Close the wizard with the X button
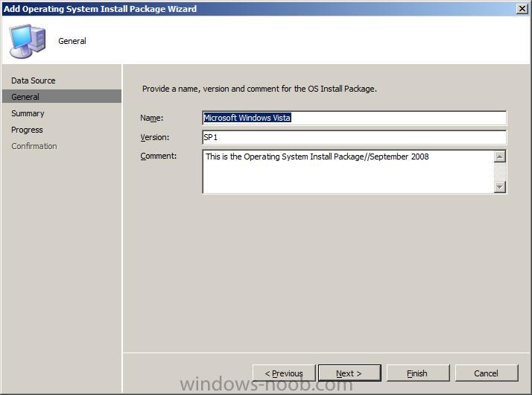This screenshot has height=395, width=532. 522,8
